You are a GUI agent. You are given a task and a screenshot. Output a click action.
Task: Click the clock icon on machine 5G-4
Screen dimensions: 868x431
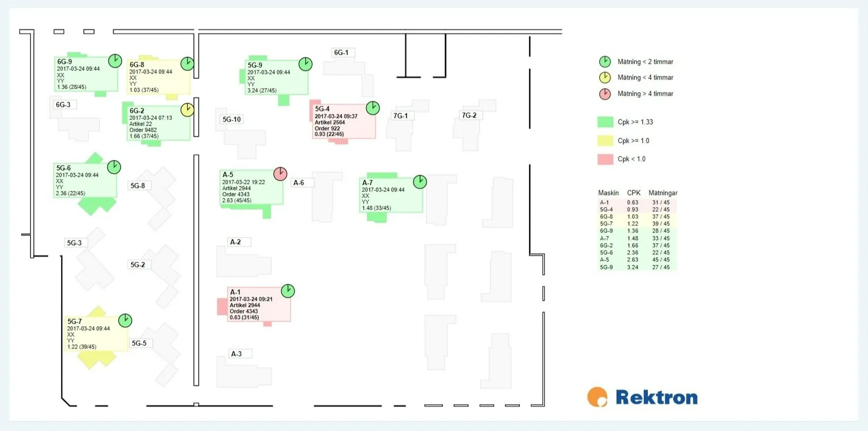(373, 108)
